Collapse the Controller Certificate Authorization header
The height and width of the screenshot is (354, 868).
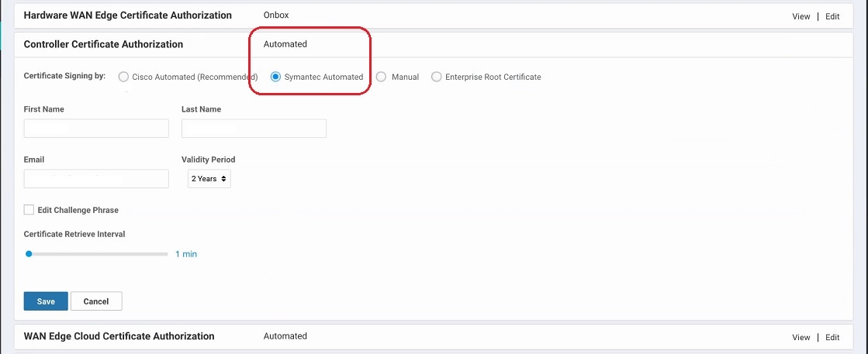click(x=434, y=44)
